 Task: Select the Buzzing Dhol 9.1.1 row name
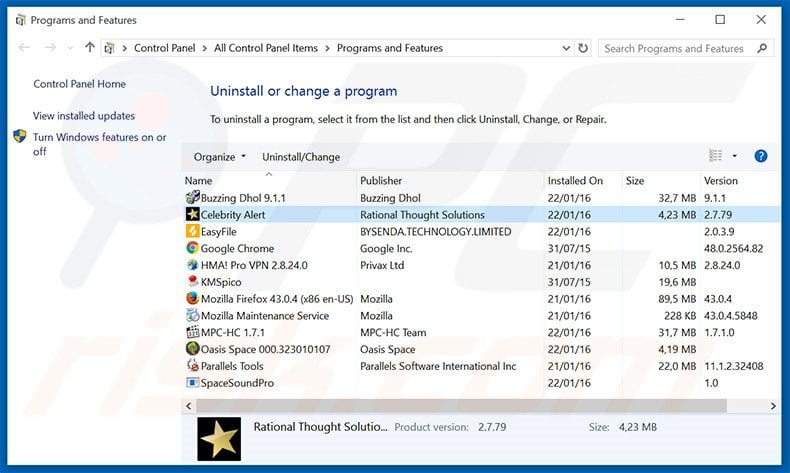point(243,198)
